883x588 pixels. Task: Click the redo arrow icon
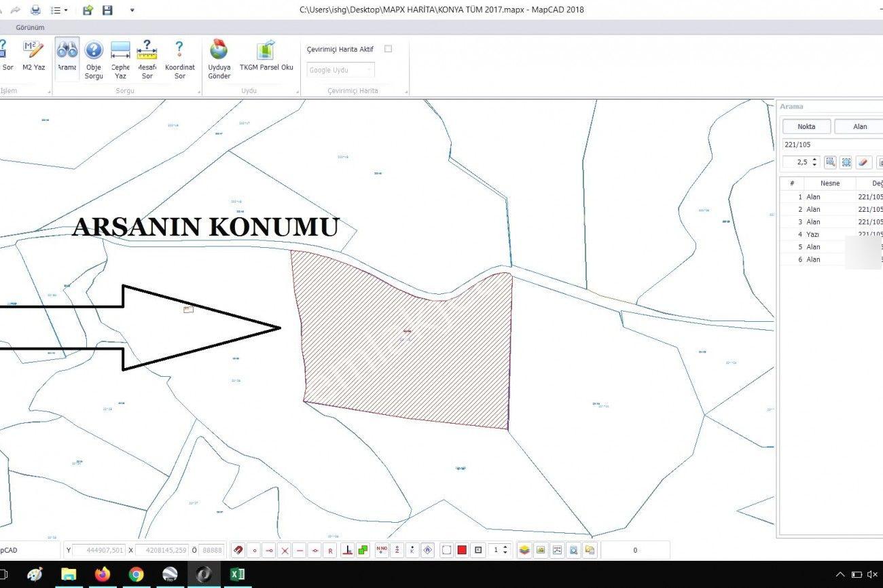(x=16, y=10)
